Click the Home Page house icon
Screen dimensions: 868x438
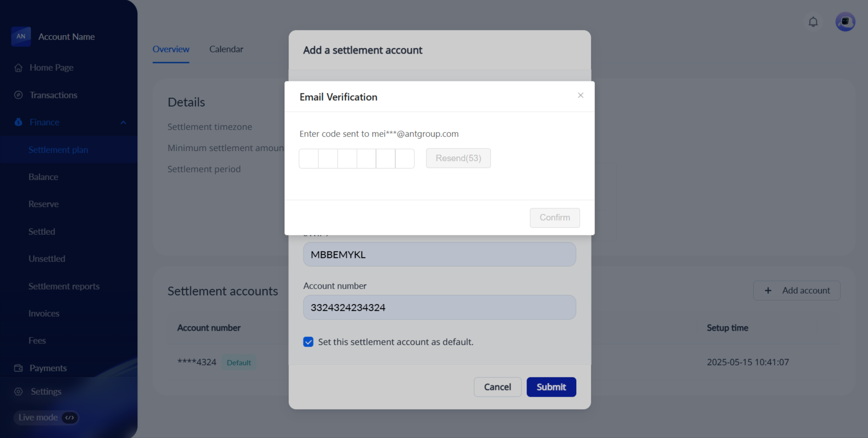click(18, 68)
